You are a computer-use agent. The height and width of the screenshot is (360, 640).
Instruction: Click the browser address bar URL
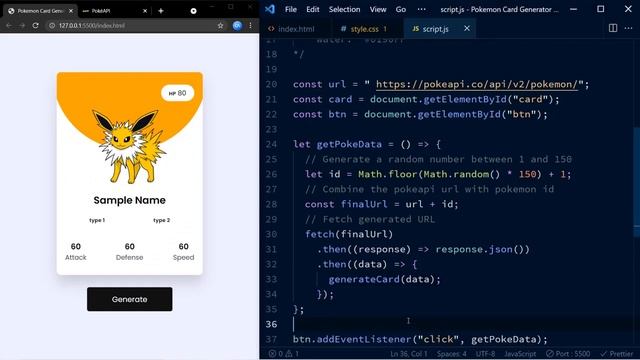pyautogui.click(x=92, y=25)
